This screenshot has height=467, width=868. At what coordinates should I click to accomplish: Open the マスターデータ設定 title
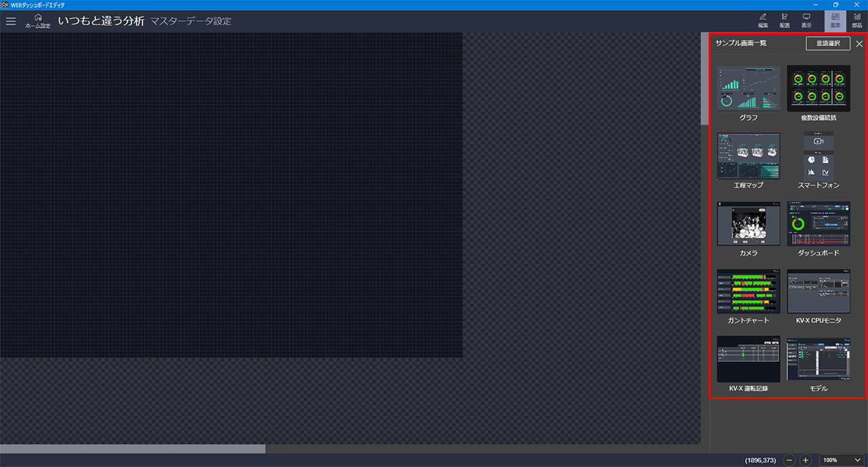tap(191, 21)
